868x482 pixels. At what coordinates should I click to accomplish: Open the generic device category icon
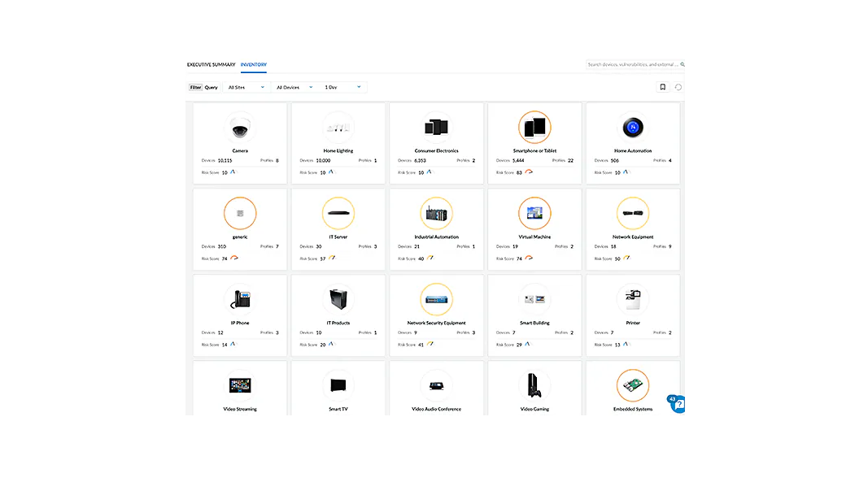[240, 213]
